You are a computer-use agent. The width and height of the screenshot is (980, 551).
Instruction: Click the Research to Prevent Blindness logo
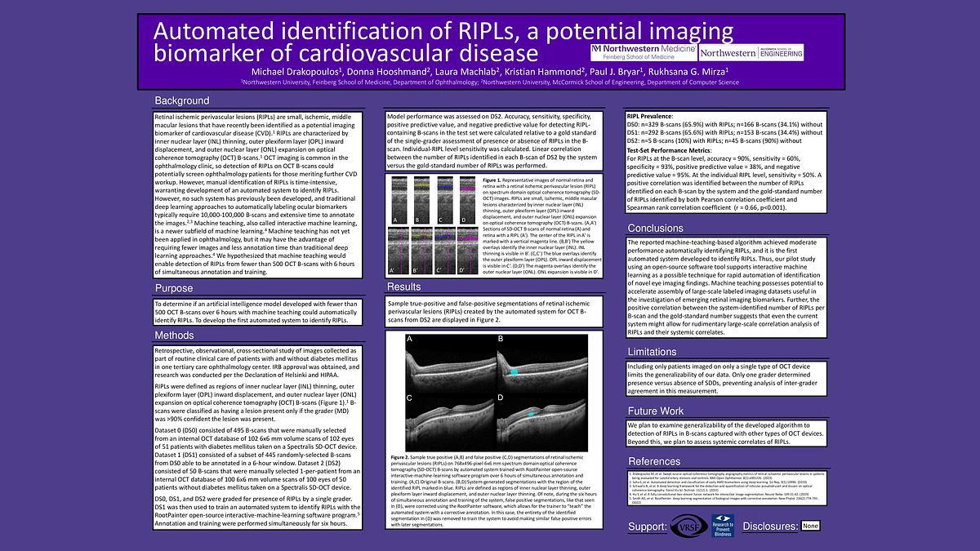(x=724, y=527)
